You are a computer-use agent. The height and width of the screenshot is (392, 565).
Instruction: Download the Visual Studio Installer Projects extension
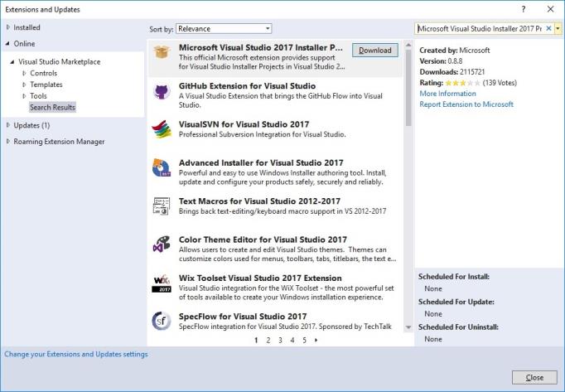(374, 51)
